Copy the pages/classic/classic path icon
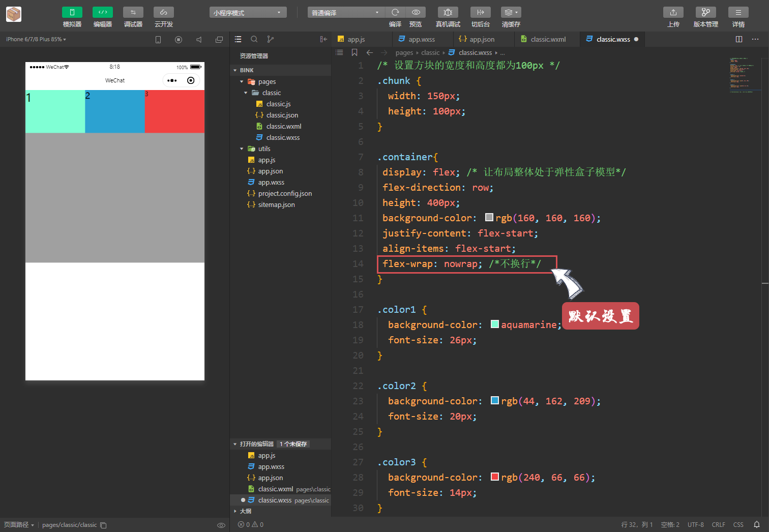This screenshot has width=769, height=532. pos(103,525)
